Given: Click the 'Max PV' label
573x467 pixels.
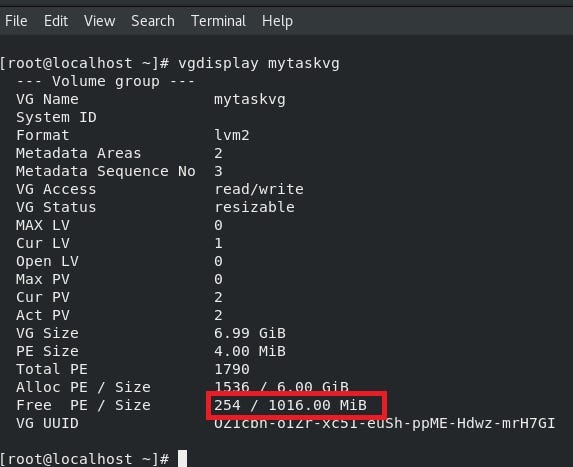Looking at the screenshot, I should pyautogui.click(x=43, y=279).
